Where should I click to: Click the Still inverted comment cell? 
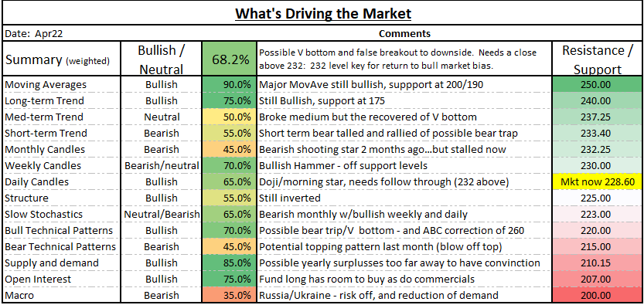pos(404,198)
